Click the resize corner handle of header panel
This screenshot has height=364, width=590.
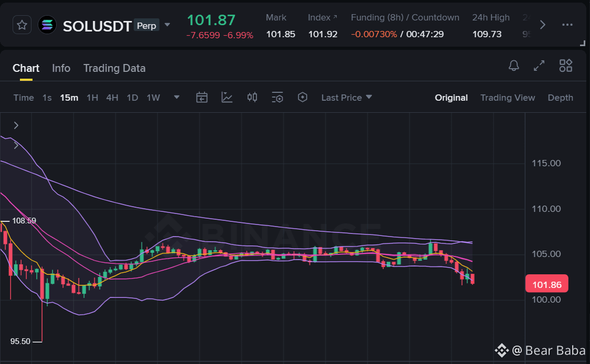(x=583, y=44)
